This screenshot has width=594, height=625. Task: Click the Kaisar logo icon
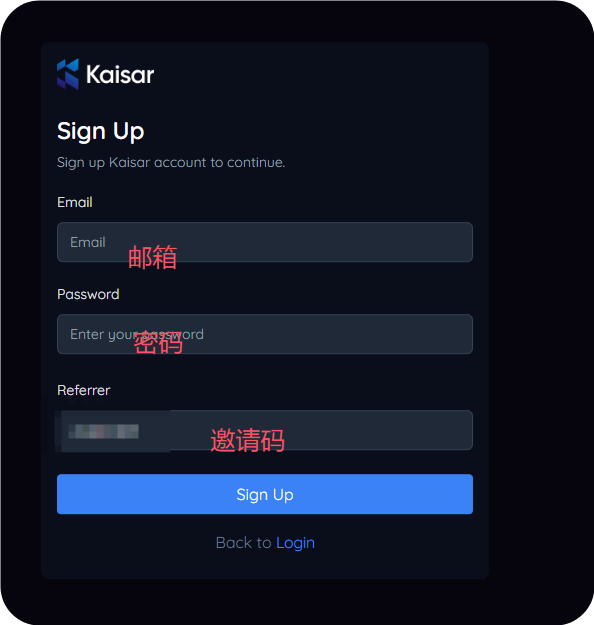pyautogui.click(x=68, y=74)
